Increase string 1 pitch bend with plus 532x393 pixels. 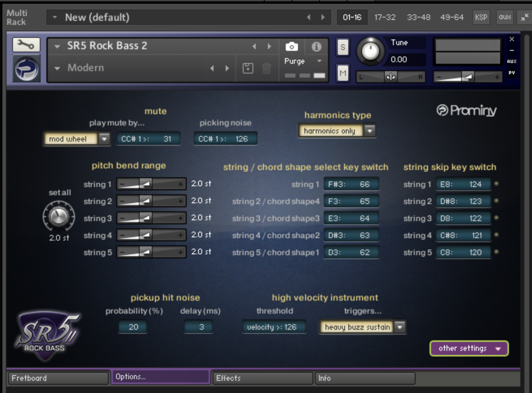[181, 184]
